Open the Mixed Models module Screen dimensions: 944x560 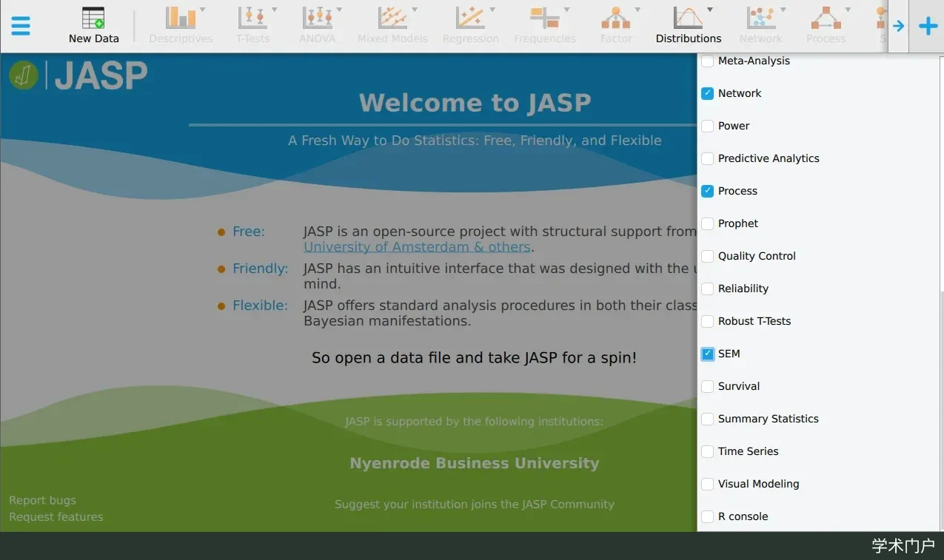coord(392,26)
